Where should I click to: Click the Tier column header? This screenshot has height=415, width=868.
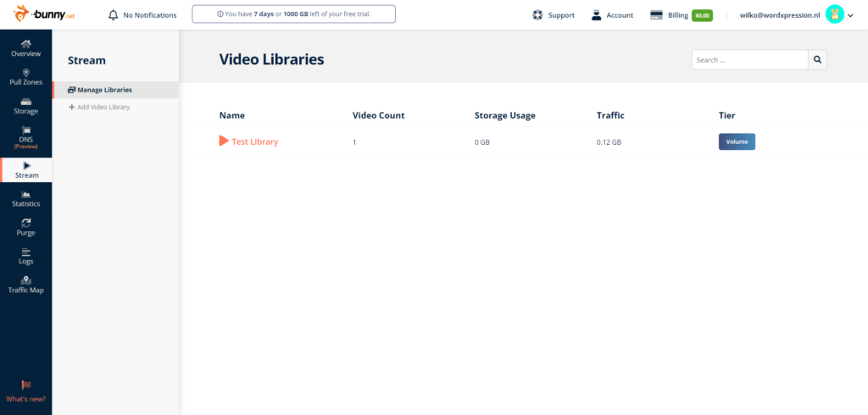(726, 116)
